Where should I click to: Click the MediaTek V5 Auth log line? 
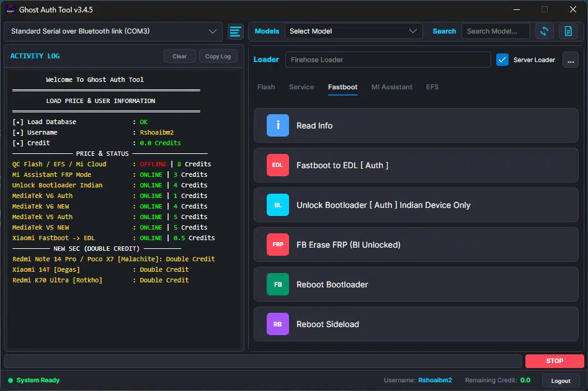point(110,217)
